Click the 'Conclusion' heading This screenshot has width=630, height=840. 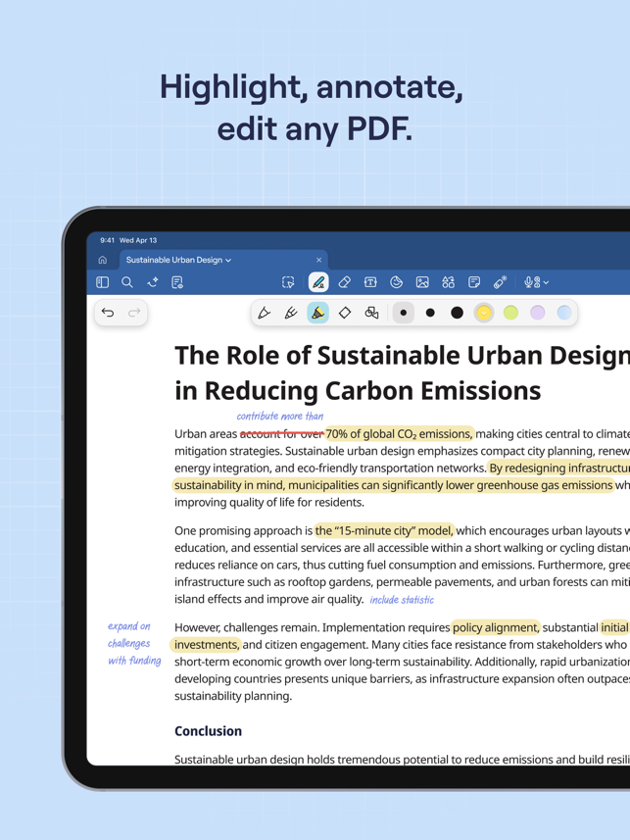click(x=208, y=731)
